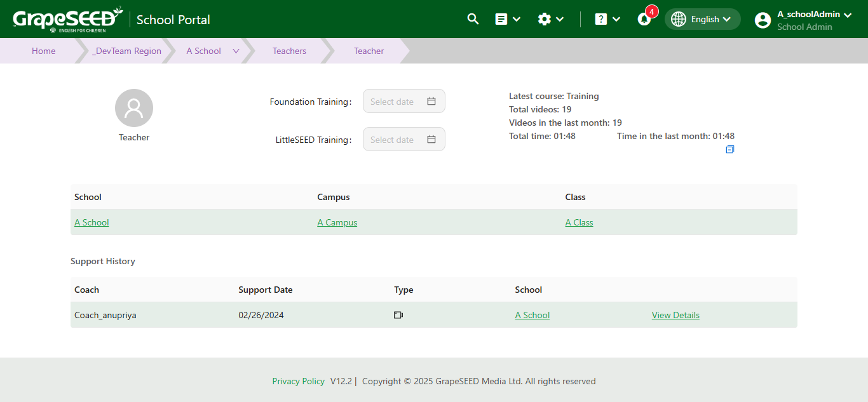Click the 'Latest course: Training' text
This screenshot has height=402, width=868.
(x=554, y=96)
